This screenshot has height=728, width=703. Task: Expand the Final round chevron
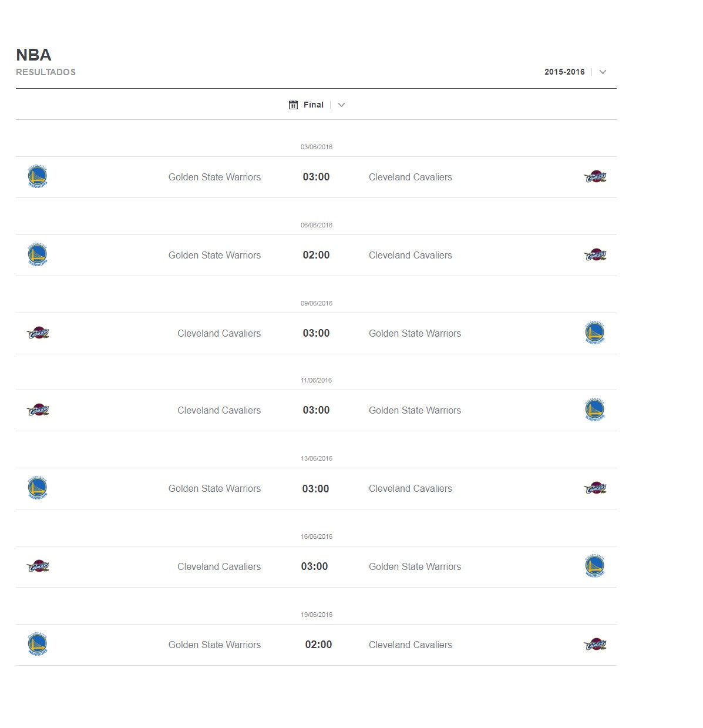(341, 105)
